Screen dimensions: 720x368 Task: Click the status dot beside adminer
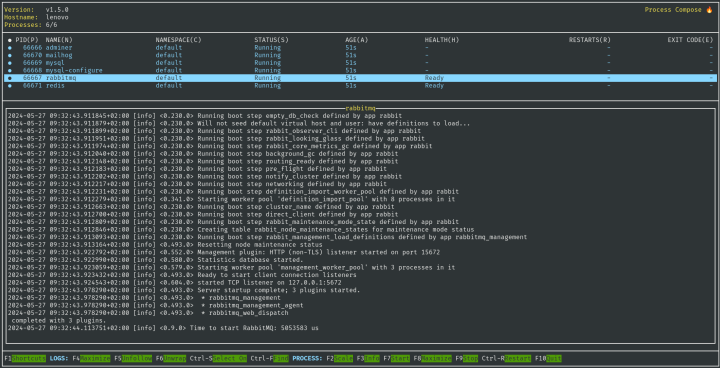(10, 48)
